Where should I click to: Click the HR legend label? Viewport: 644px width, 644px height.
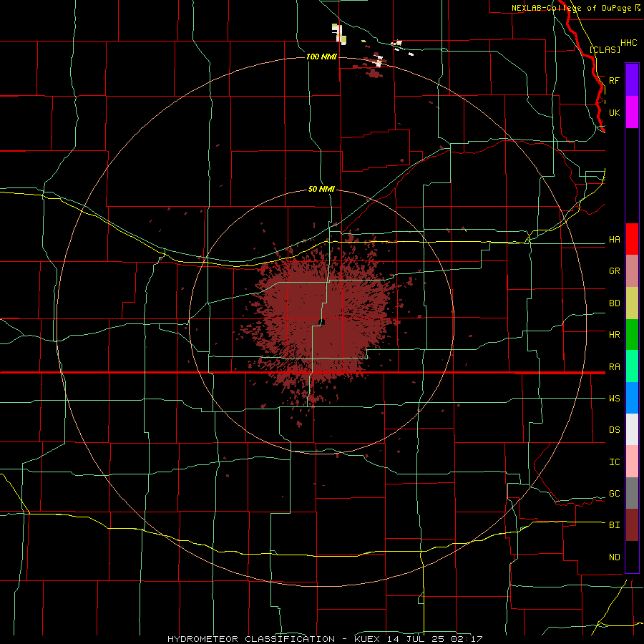pos(614,335)
